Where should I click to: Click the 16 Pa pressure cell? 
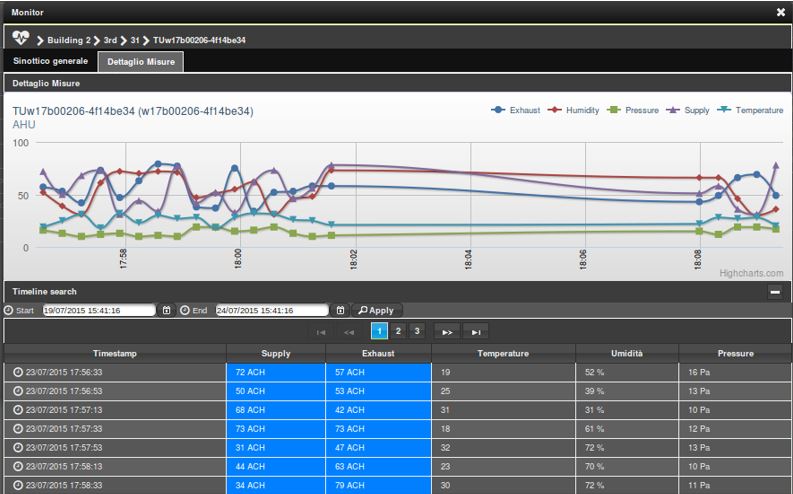[x=735, y=372]
